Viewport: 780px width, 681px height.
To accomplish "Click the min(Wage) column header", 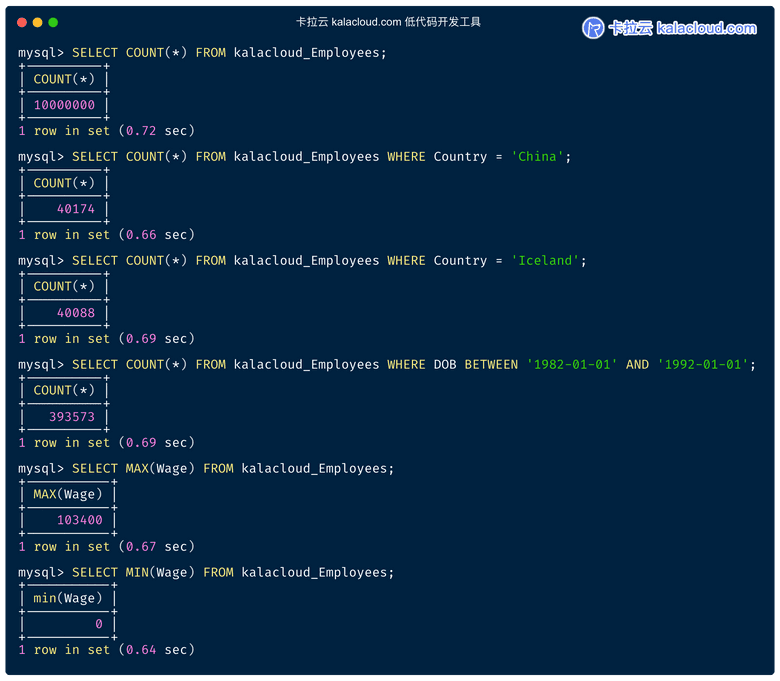I will tap(68, 598).
